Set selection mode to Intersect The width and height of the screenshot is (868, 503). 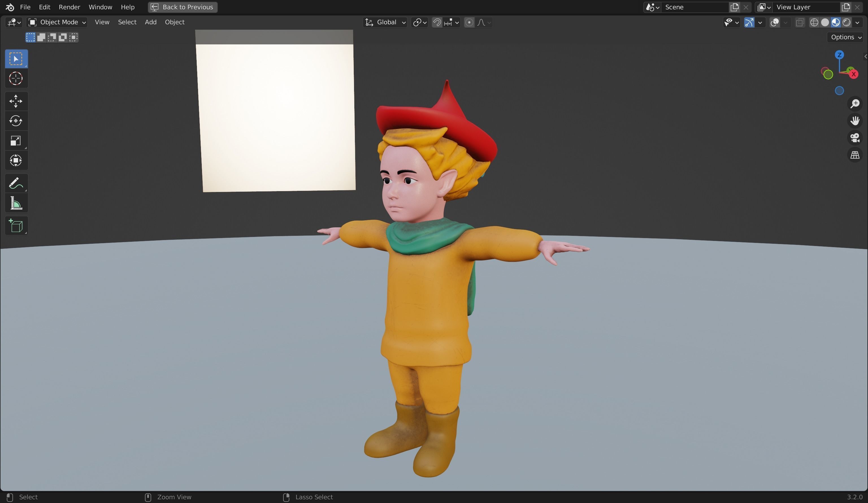click(x=73, y=37)
